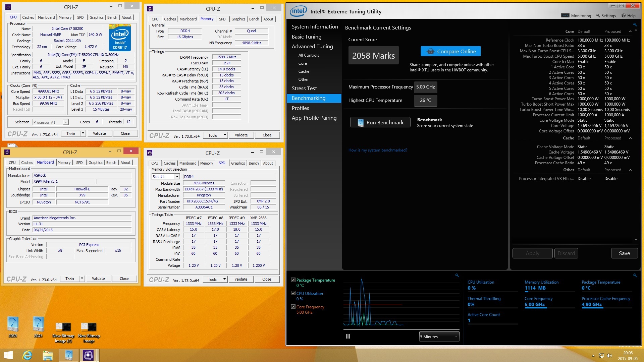The height and width of the screenshot is (362, 644).
Task: Select New Bitmap Image desktop icon
Action: [89, 333]
